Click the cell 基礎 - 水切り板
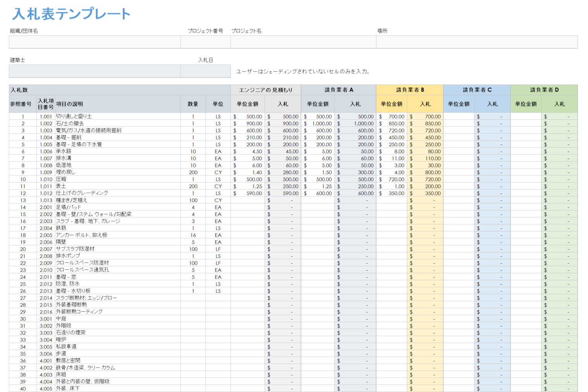The image size is (588, 392). tap(118, 291)
